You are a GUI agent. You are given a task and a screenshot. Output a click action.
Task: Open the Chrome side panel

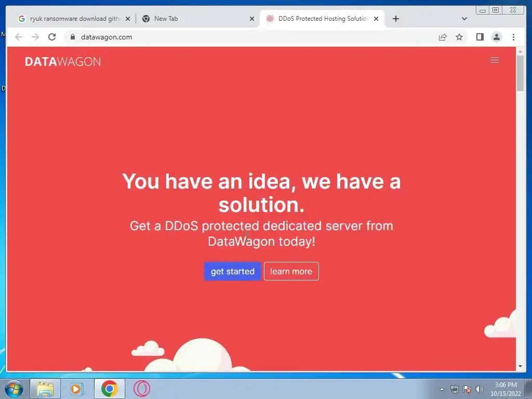[x=480, y=37]
